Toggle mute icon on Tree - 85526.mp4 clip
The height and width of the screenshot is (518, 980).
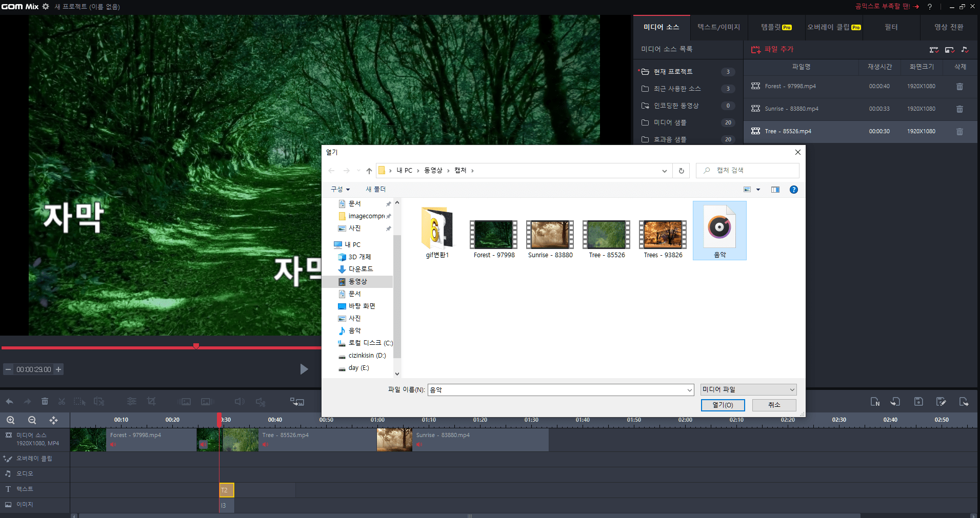click(x=265, y=444)
